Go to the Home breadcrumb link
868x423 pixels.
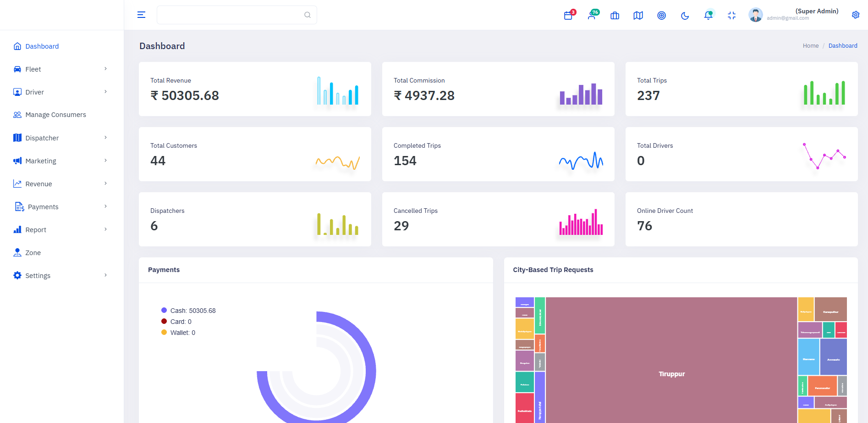point(811,46)
